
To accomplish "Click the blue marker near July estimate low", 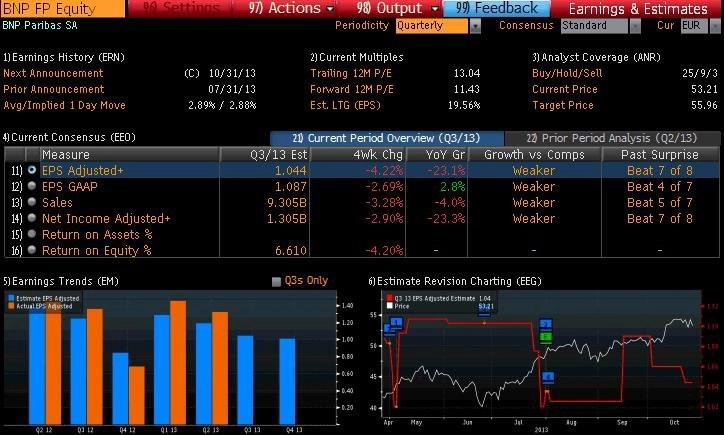I will pyautogui.click(x=548, y=378).
